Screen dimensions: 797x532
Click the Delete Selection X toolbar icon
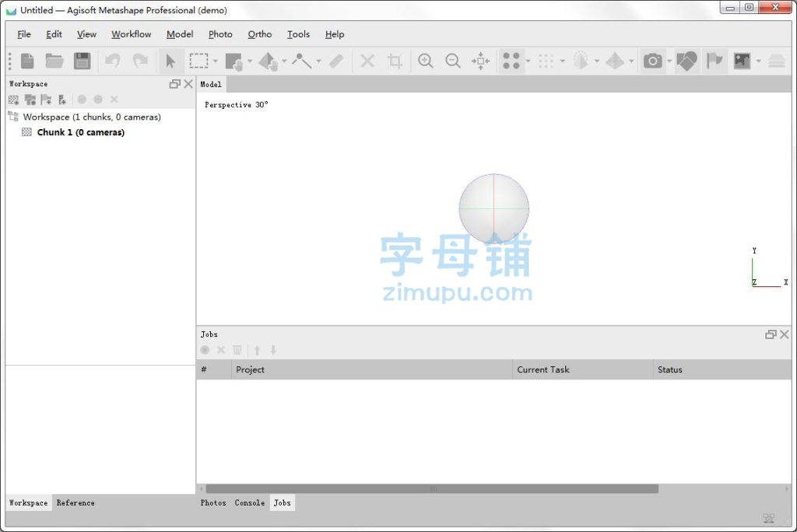pos(367,61)
